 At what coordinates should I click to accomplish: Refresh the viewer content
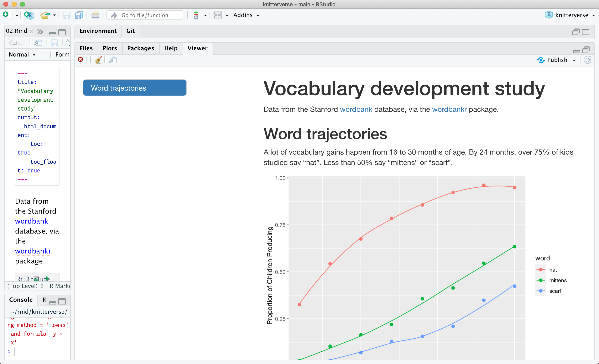pos(587,60)
